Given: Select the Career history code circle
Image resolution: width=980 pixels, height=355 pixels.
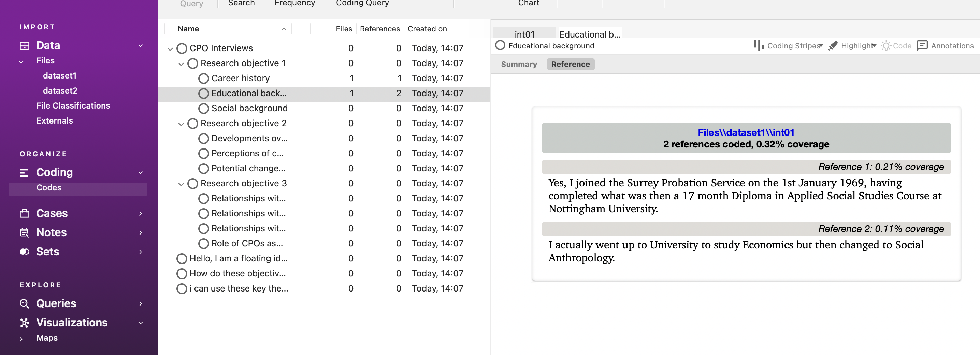Looking at the screenshot, I should coord(203,79).
